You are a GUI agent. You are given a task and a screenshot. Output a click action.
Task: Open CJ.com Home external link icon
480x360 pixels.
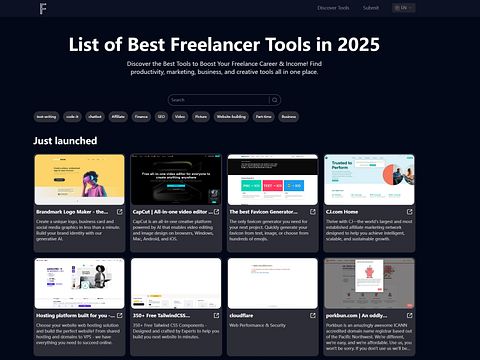410,212
